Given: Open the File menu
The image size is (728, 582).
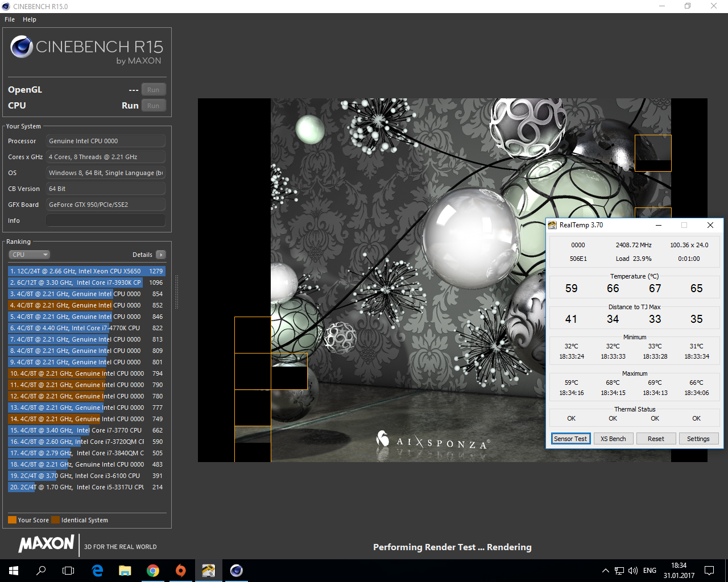Looking at the screenshot, I should point(10,19).
